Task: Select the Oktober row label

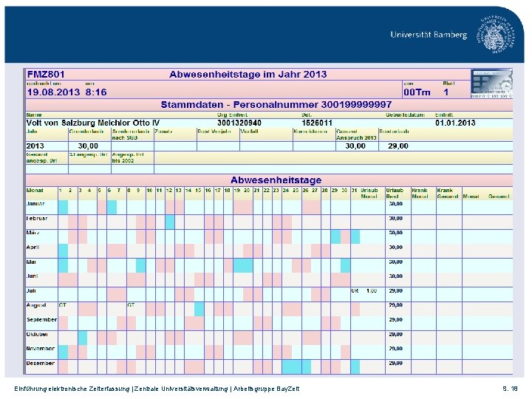Action: [37, 334]
